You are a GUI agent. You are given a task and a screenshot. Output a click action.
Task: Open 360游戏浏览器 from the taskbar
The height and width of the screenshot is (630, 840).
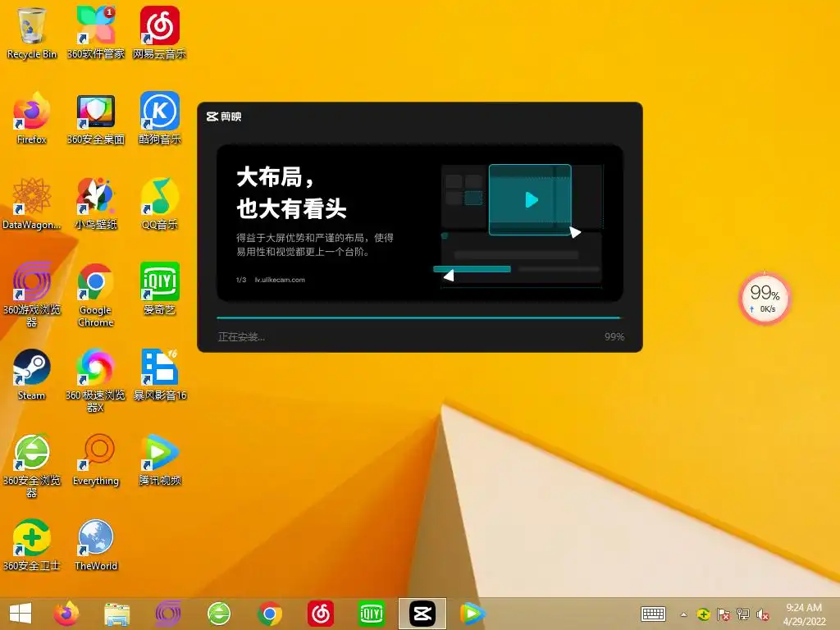click(x=167, y=614)
